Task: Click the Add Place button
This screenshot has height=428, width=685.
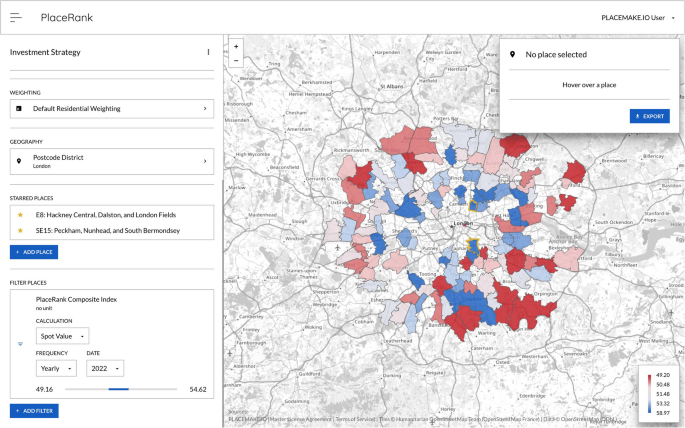Action: tap(34, 252)
